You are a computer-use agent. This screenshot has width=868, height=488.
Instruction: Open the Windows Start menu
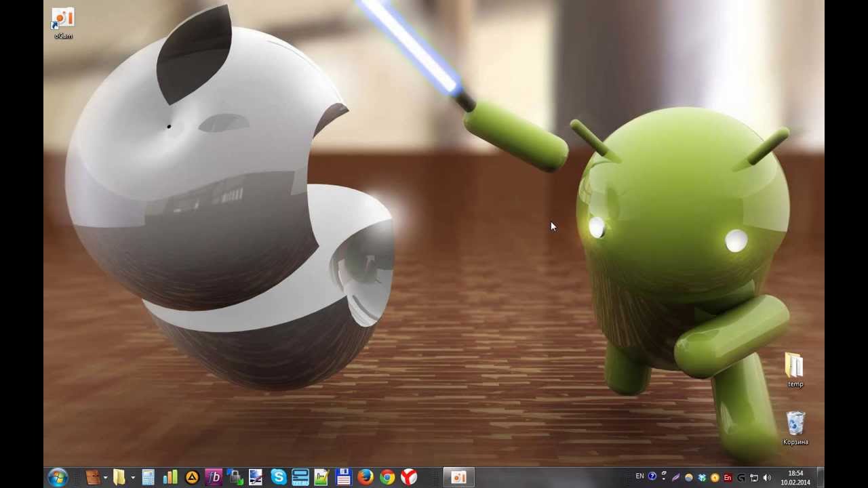(x=58, y=477)
